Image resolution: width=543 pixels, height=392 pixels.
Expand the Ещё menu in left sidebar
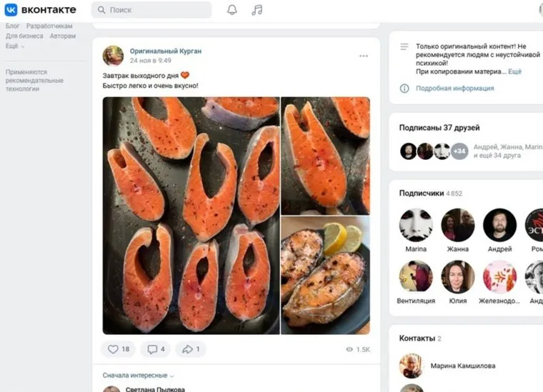click(x=15, y=46)
